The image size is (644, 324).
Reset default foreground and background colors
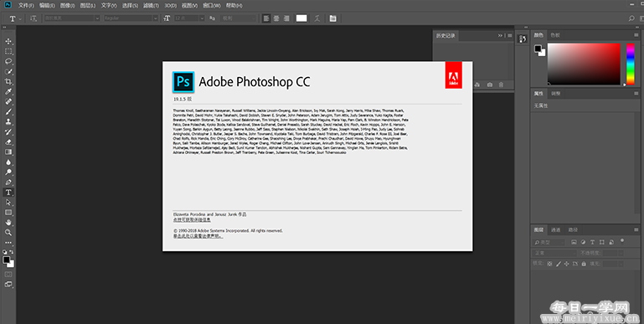pyautogui.click(x=5, y=252)
